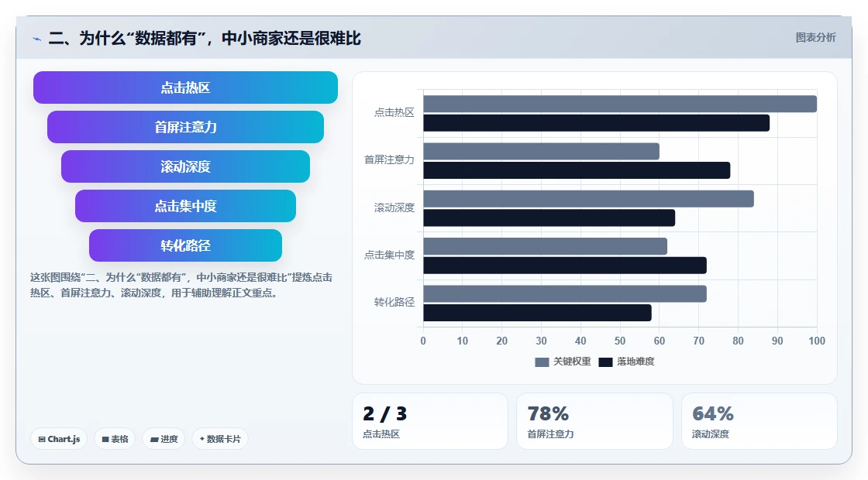The width and height of the screenshot is (868, 480).
Task: Select the 转化路径 funnel stage
Action: tap(185, 245)
